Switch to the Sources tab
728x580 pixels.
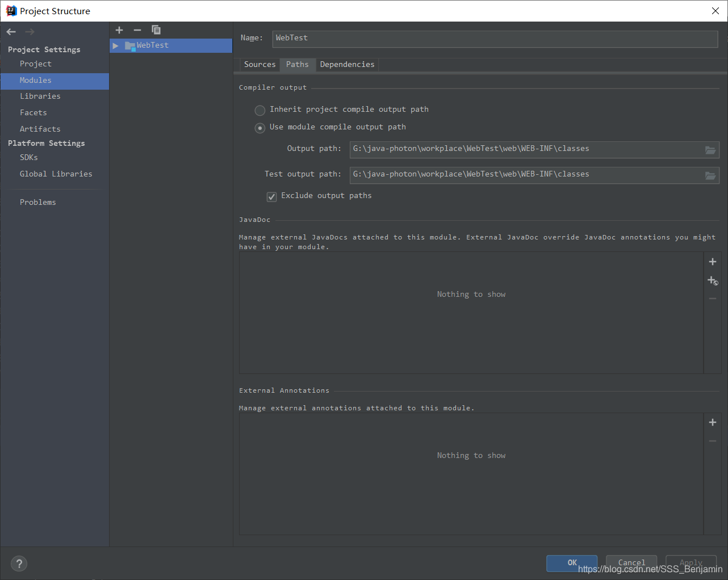point(260,65)
